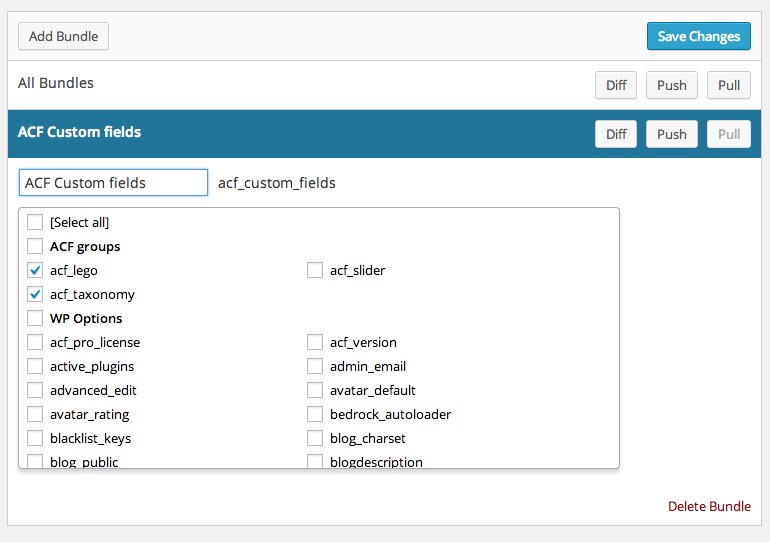
Task: Expand the All Bundles row
Action: tap(56, 83)
